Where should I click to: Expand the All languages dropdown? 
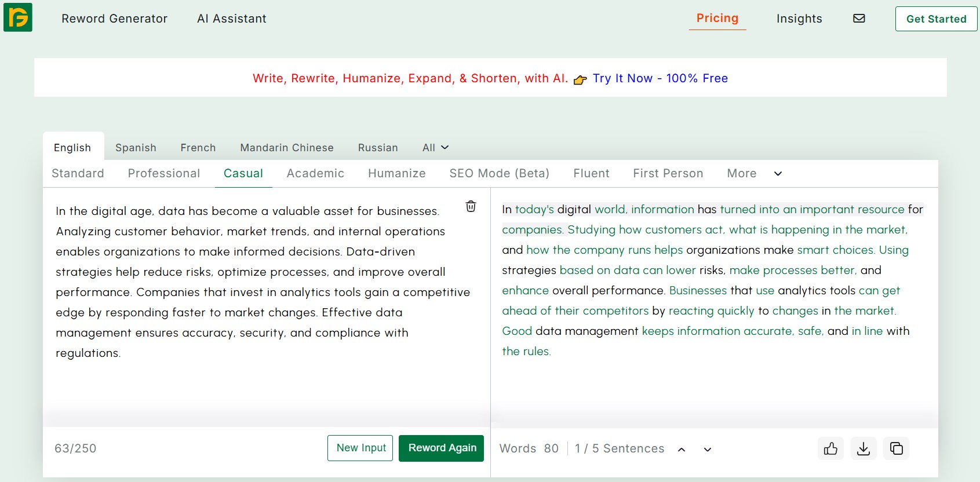[436, 148]
